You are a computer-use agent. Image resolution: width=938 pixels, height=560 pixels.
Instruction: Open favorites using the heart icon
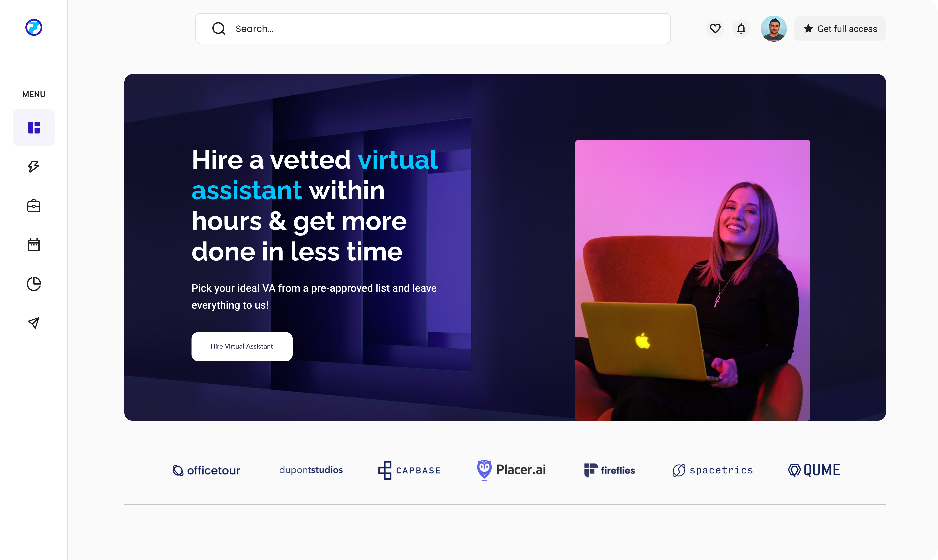click(715, 28)
